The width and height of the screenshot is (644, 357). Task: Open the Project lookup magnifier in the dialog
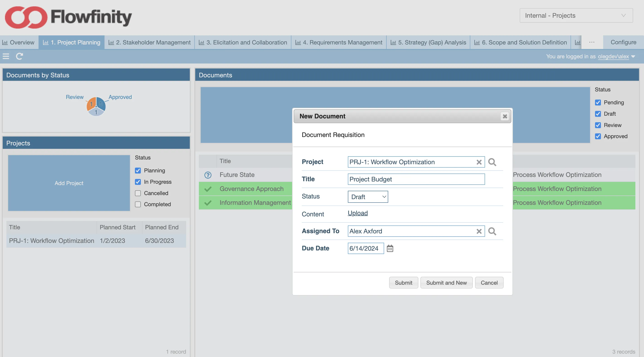point(492,162)
